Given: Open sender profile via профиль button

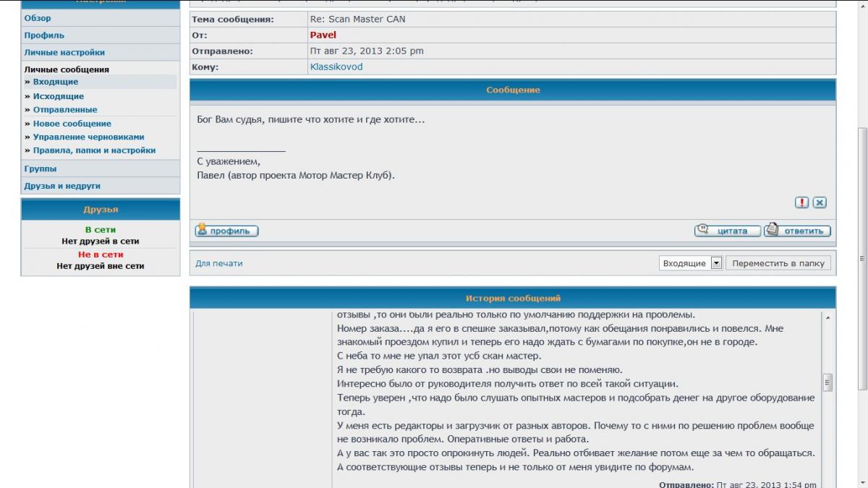Looking at the screenshot, I should pos(226,231).
